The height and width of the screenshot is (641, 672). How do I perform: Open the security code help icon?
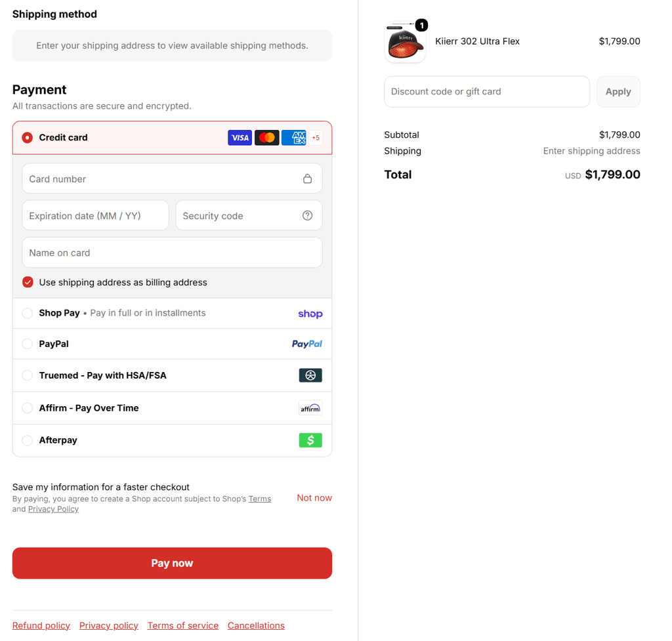click(x=307, y=215)
